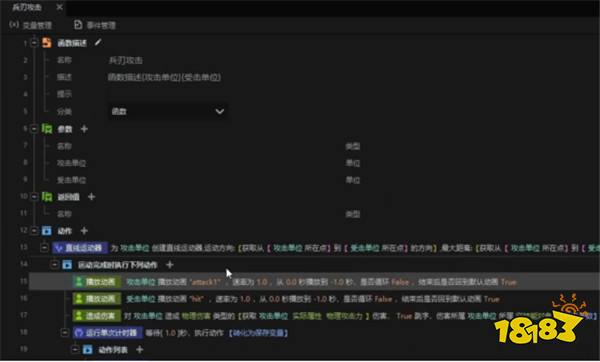
Task: Click the 单位 type of 攻击单位 parameter
Action: pos(353,163)
